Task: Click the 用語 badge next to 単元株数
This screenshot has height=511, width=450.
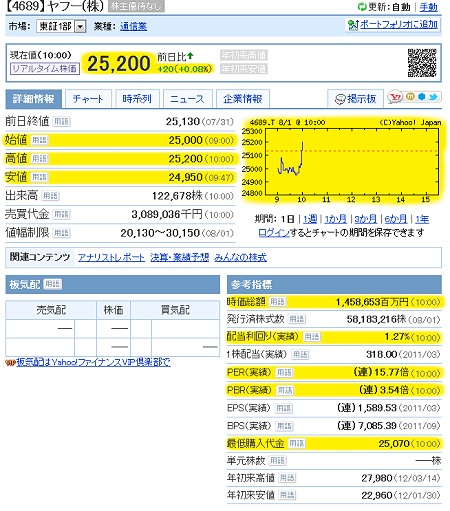Action: click(x=277, y=461)
